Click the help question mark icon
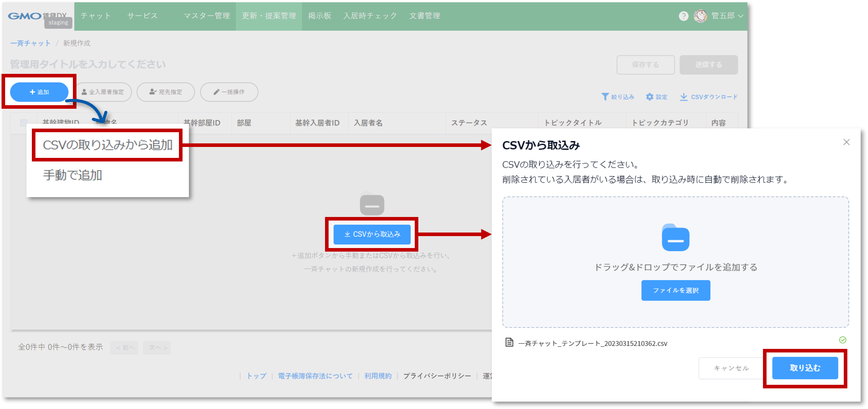Viewport: 868px width, 409px height. pos(683,16)
